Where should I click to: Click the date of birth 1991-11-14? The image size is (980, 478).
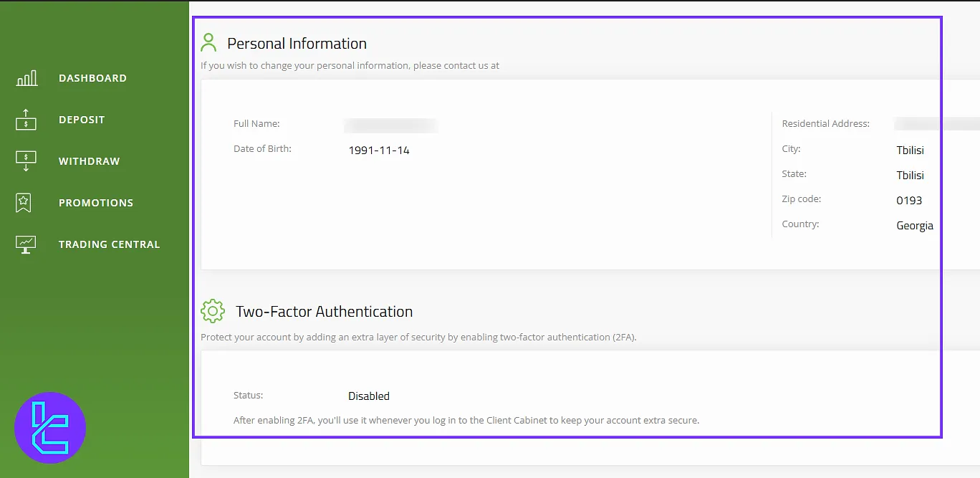[x=379, y=150]
